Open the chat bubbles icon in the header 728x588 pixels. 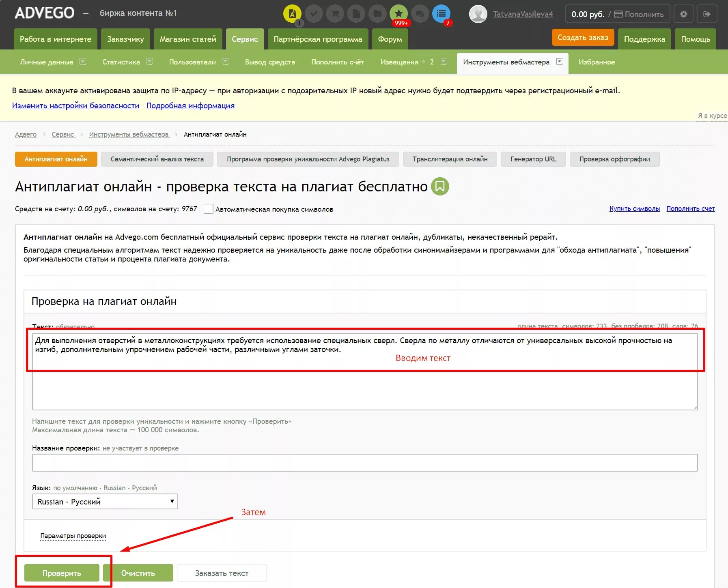(420, 14)
